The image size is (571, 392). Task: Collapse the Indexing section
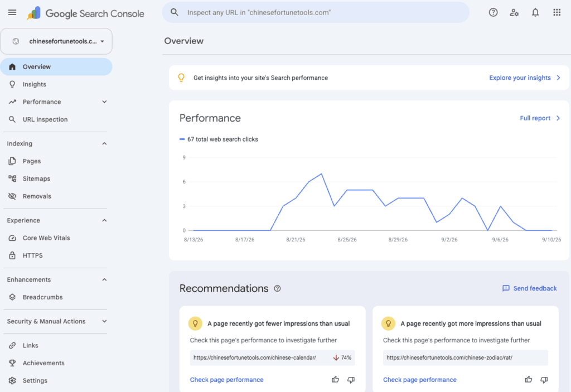(x=104, y=143)
